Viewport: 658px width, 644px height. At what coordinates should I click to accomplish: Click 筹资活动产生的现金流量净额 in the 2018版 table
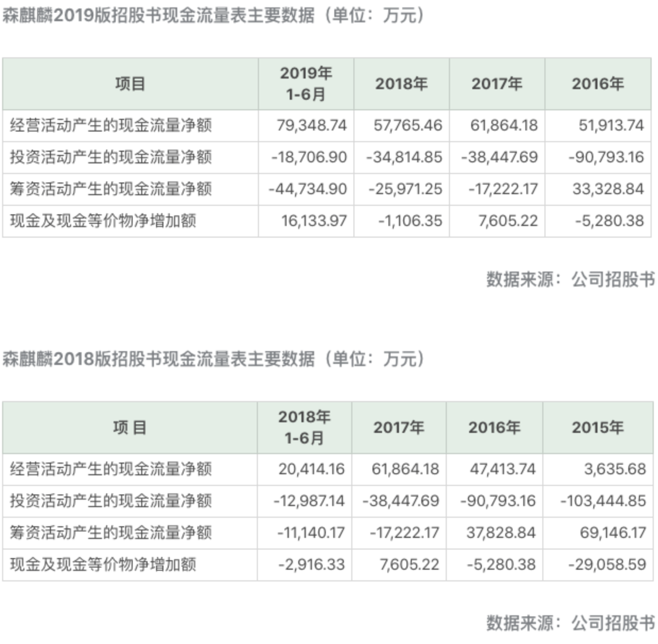(x=111, y=533)
